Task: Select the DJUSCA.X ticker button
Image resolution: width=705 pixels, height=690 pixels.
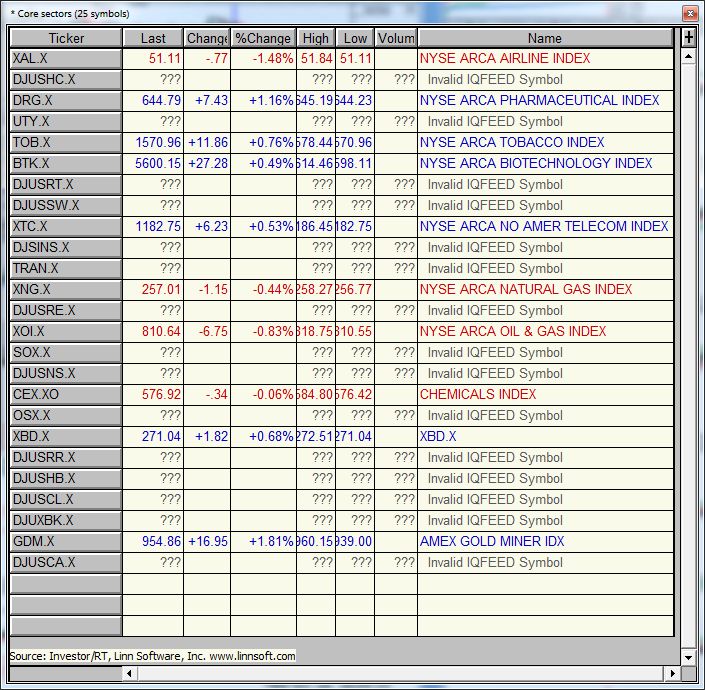Action: point(66,562)
